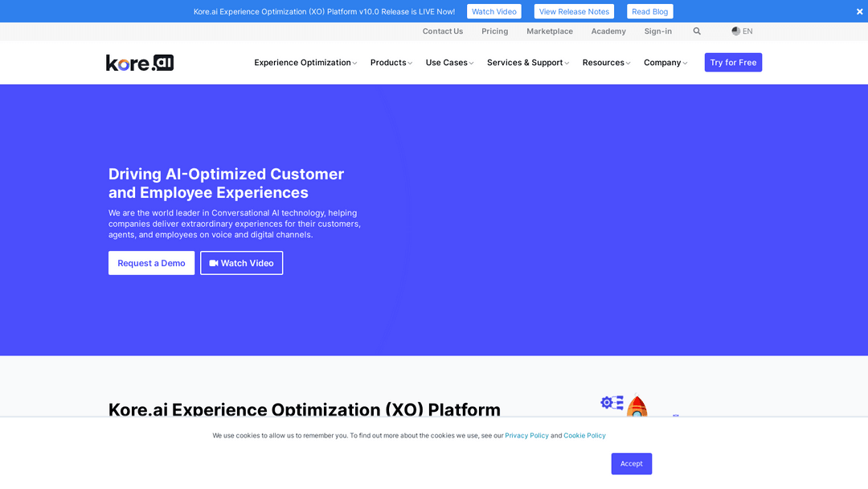Click the globe language icon

[x=735, y=31]
